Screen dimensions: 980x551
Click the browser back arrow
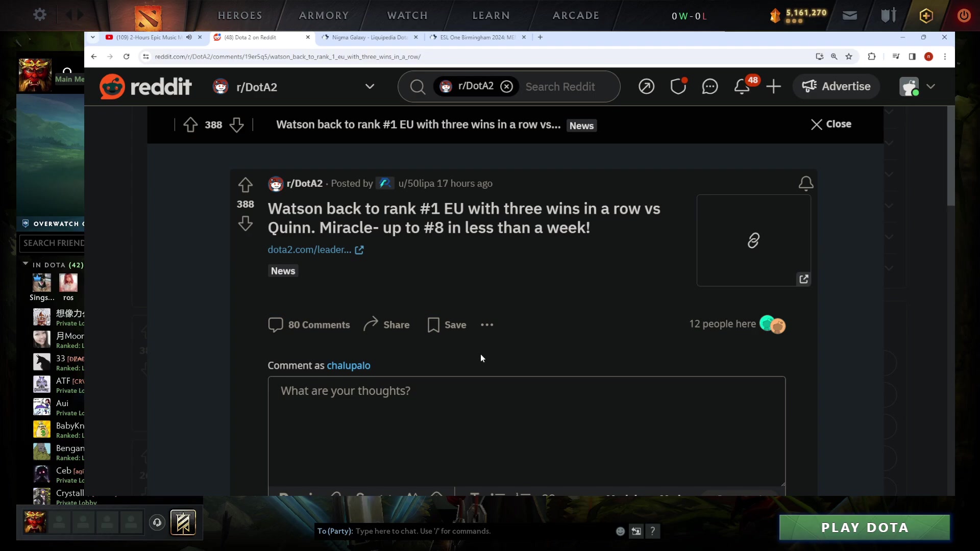pos(93,57)
